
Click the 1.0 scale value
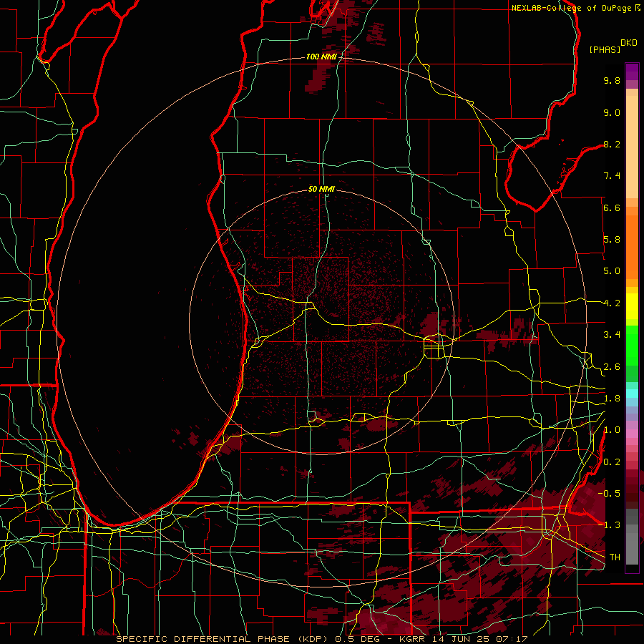point(612,430)
